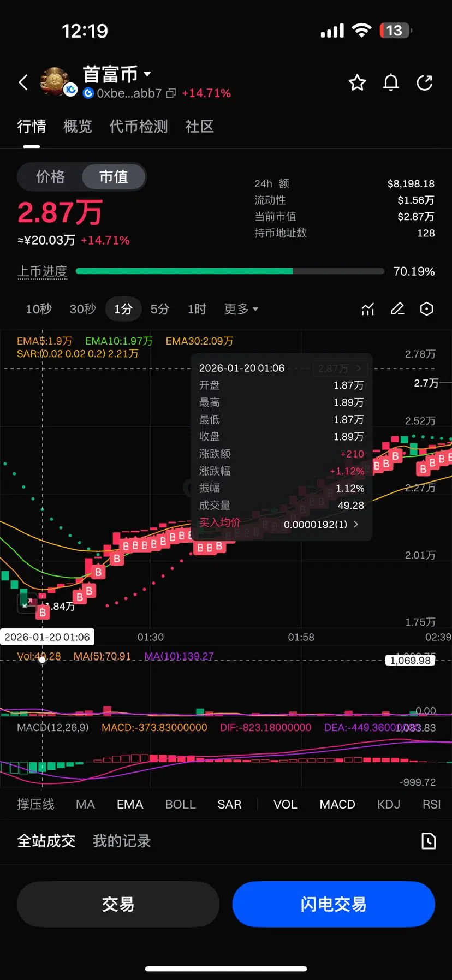Open chart settings hexagon icon
This screenshot has width=452, height=980.
427,309
